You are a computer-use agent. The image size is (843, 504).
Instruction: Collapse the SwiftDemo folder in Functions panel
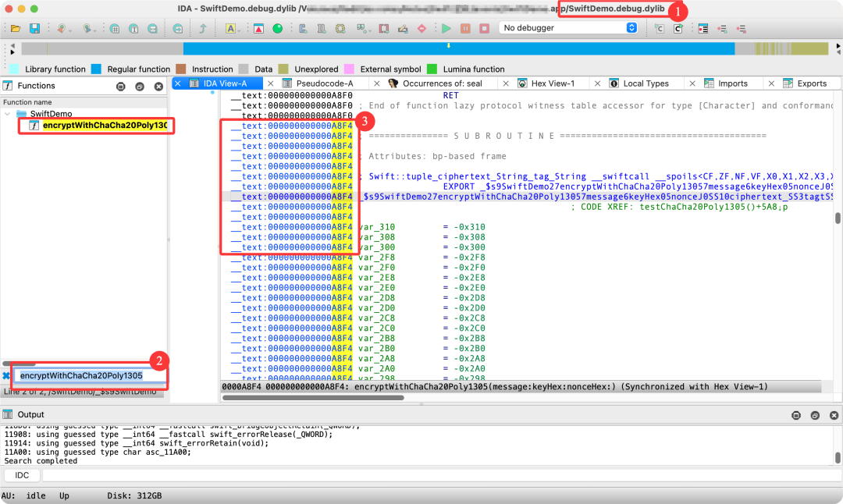pos(6,114)
